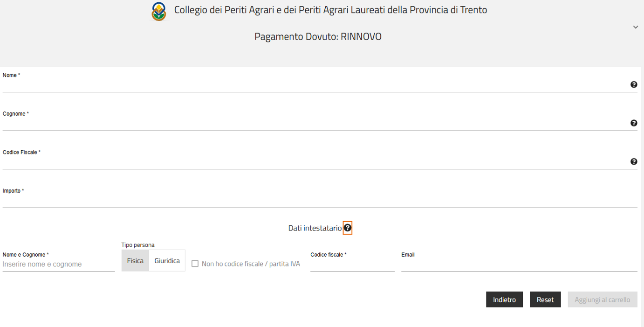This screenshot has width=644, height=327.
Task: Check 'Non ho codice fiscale / partita IVA'
Action: coord(195,264)
